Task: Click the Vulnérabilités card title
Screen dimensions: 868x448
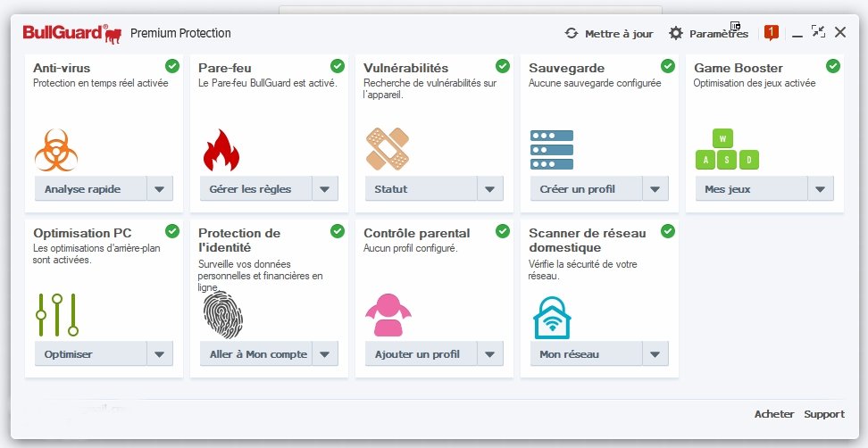Action: tap(405, 68)
